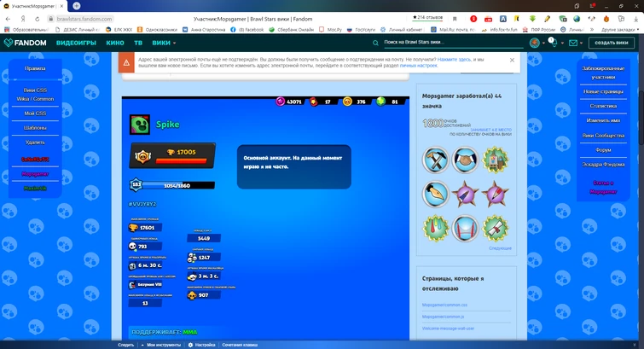Open ВИДЕОИГРЫ in Fandom navigation

pos(76,43)
